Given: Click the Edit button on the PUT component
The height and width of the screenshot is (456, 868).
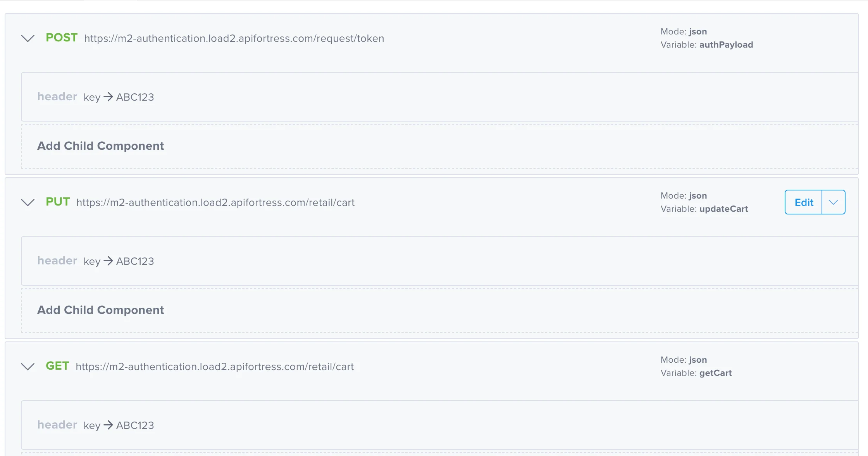Looking at the screenshot, I should [x=804, y=202].
